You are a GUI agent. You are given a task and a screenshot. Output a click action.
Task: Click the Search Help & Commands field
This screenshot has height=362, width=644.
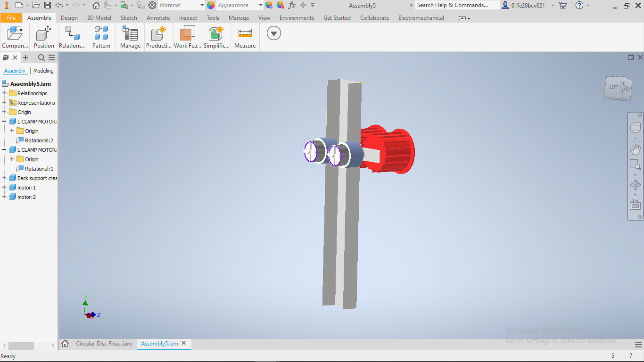pyautogui.click(x=457, y=5)
